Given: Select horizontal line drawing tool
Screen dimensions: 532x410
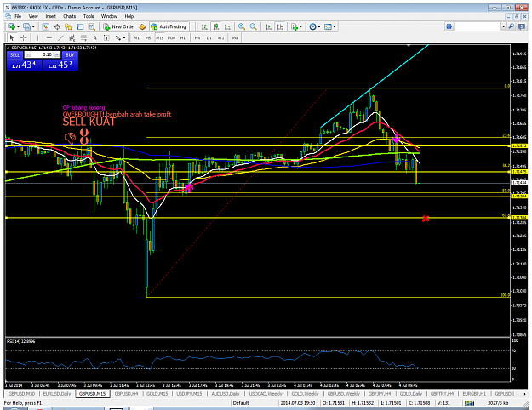Looking at the screenshot, I should coord(49,38).
